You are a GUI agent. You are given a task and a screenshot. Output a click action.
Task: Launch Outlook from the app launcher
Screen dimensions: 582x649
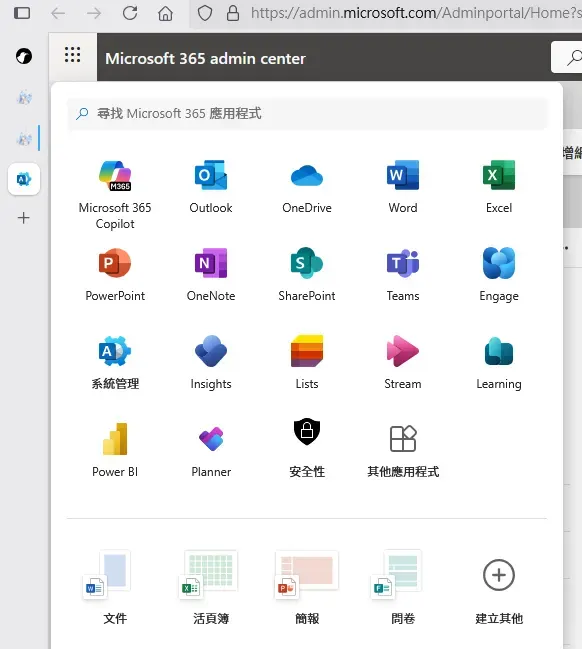click(211, 187)
